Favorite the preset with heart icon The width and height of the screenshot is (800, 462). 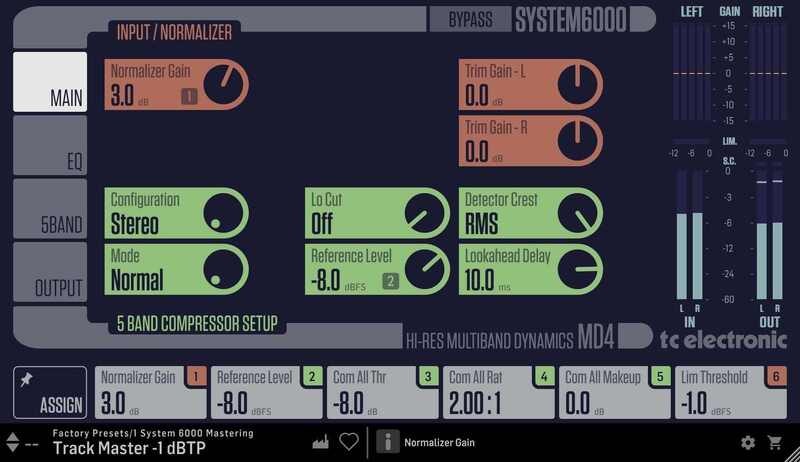(x=348, y=441)
